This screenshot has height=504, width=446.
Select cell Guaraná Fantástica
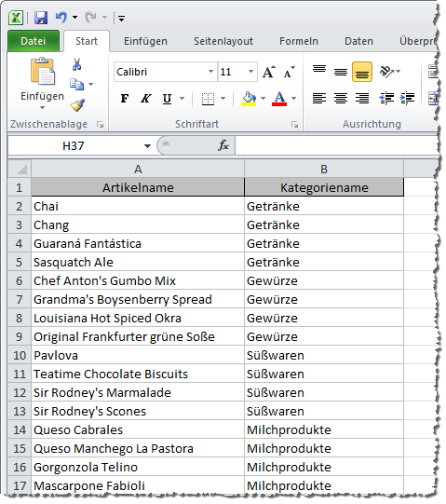(x=138, y=244)
